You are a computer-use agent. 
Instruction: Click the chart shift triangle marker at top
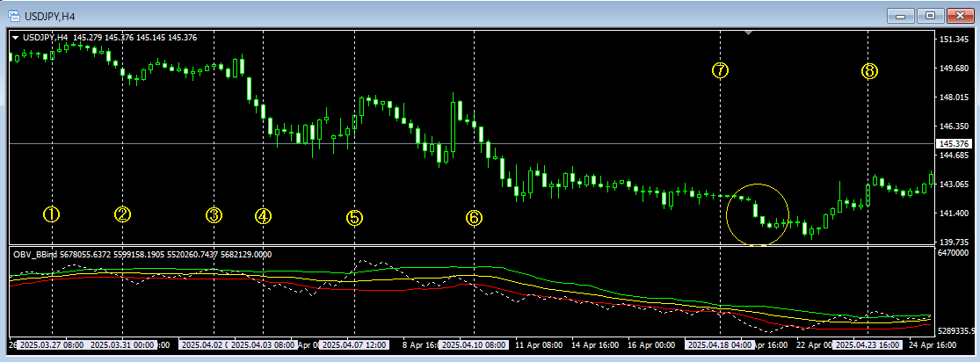[749, 32]
